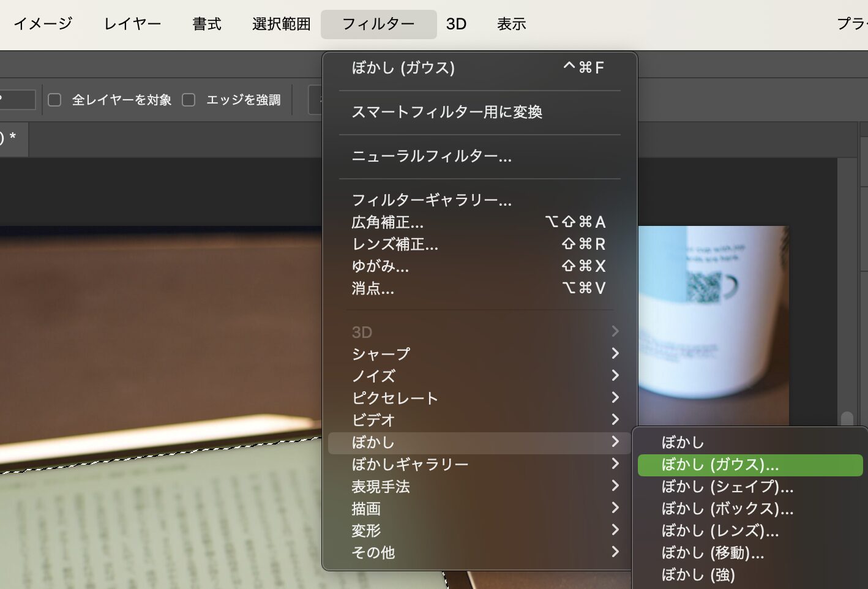Screen dimensions: 868x589
Task: Expand the シャープ submenu
Action: 479,354
